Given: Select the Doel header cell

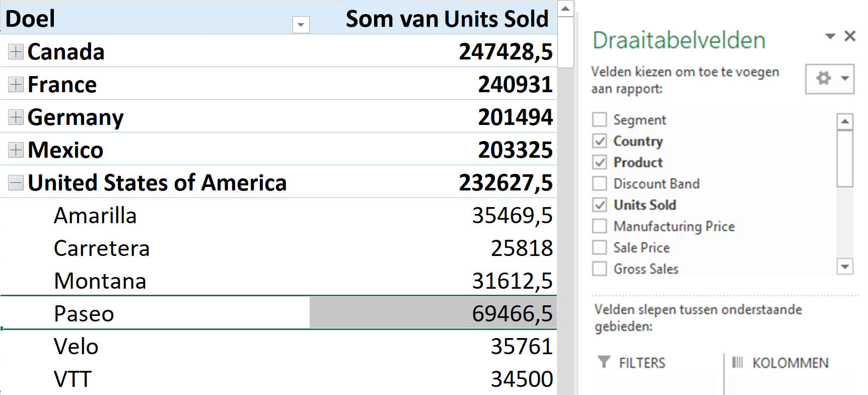Looking at the screenshot, I should (x=155, y=18).
